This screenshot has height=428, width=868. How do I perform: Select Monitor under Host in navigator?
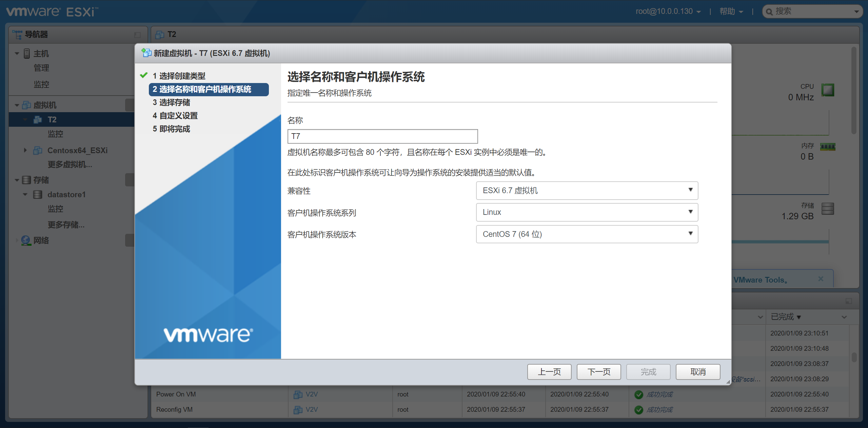[41, 84]
